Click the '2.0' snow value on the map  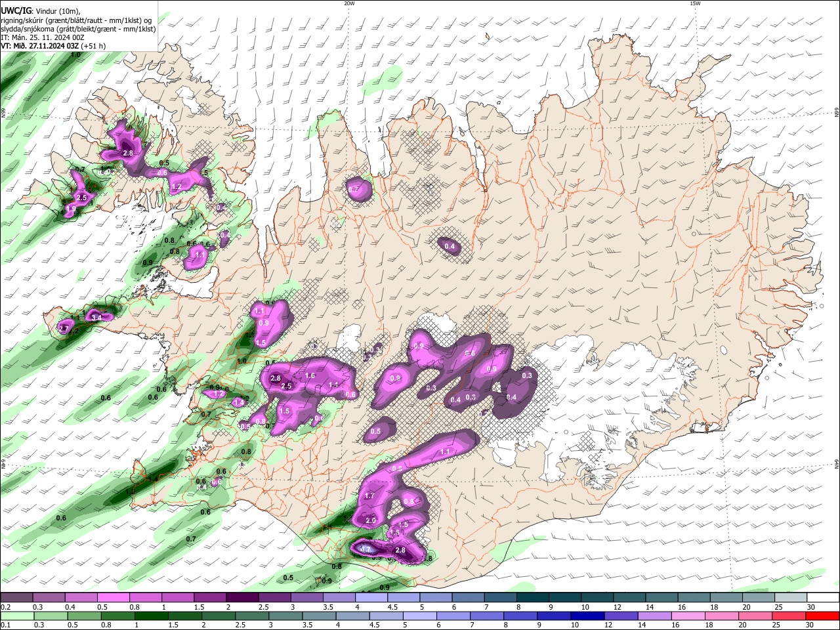pos(371,520)
